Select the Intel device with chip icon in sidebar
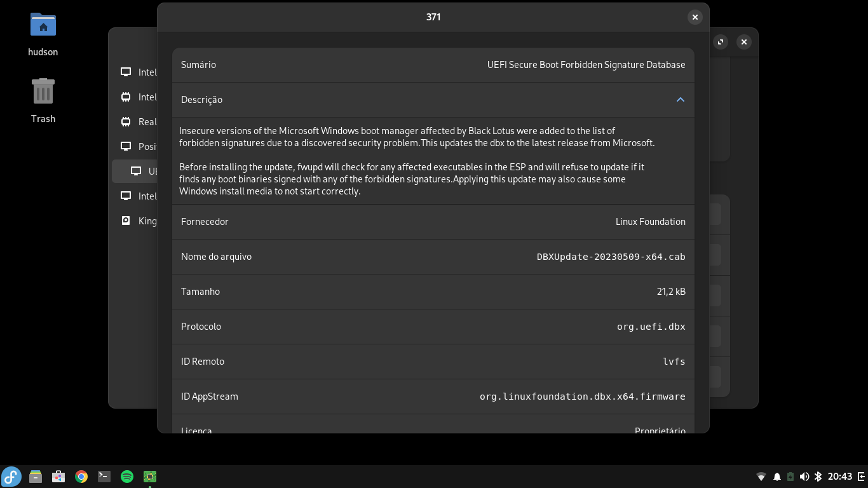The width and height of the screenshot is (868, 488). coord(135,97)
